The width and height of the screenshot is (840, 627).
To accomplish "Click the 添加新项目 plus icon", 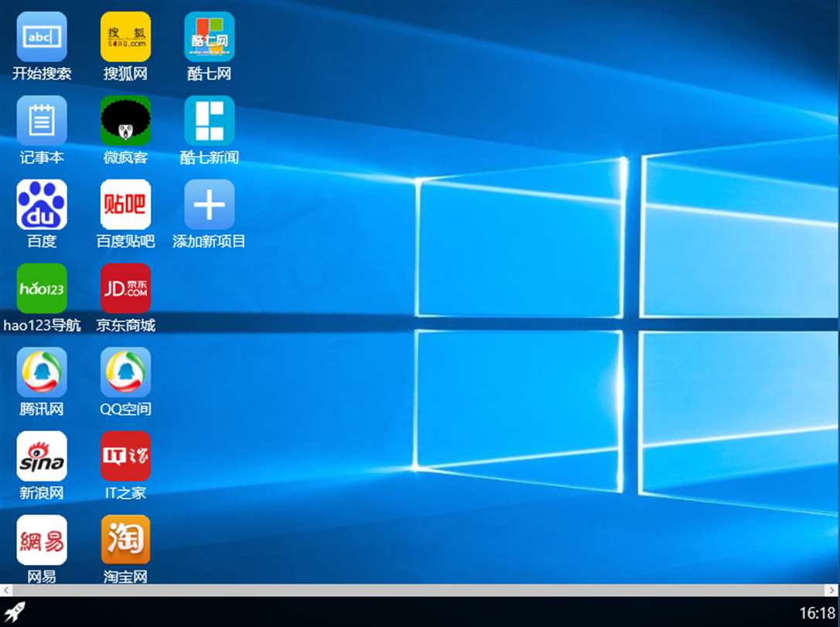I will point(210,204).
